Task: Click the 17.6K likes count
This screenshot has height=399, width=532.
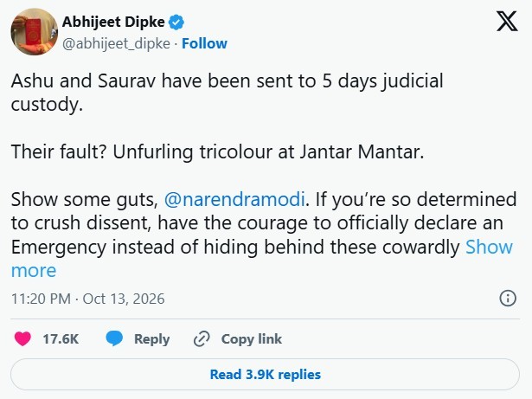Action: tap(61, 339)
